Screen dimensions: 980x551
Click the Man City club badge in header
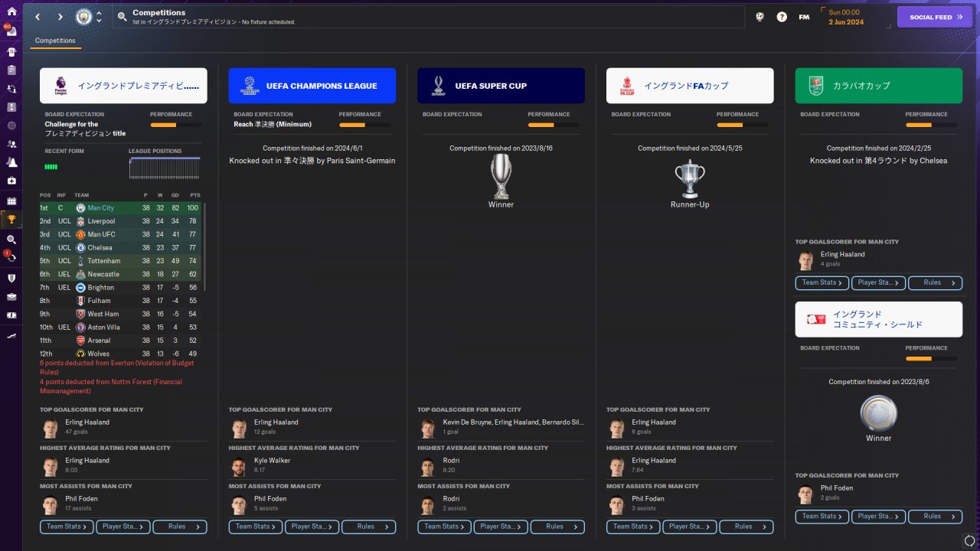pyautogui.click(x=83, y=17)
